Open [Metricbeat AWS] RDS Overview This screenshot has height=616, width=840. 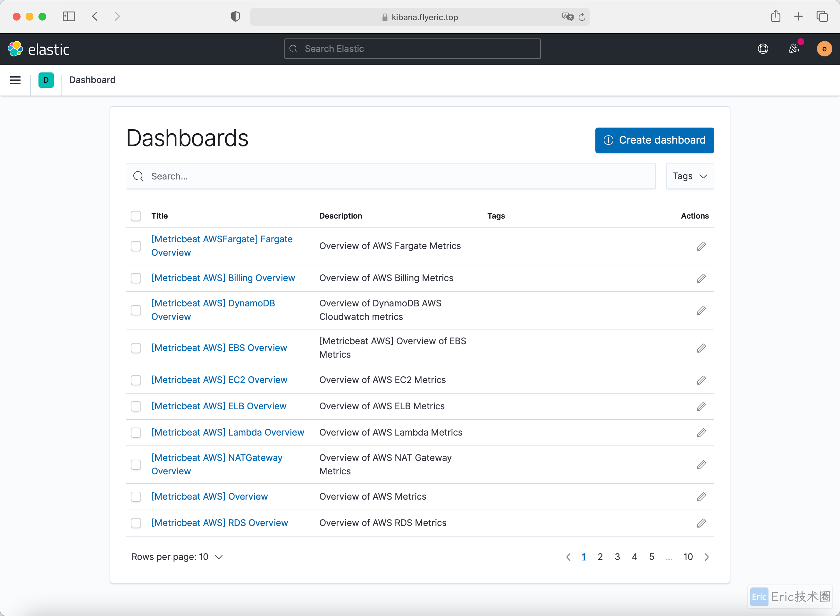219,523
